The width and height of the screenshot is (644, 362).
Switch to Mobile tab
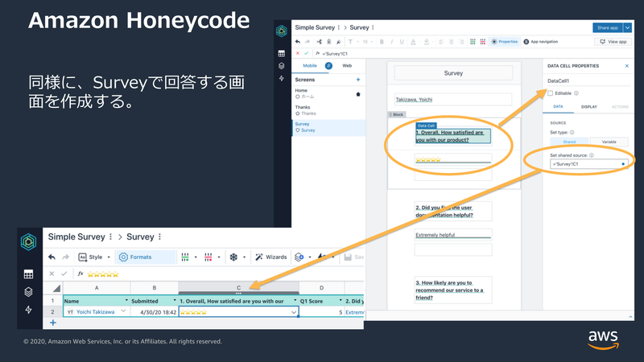click(310, 66)
